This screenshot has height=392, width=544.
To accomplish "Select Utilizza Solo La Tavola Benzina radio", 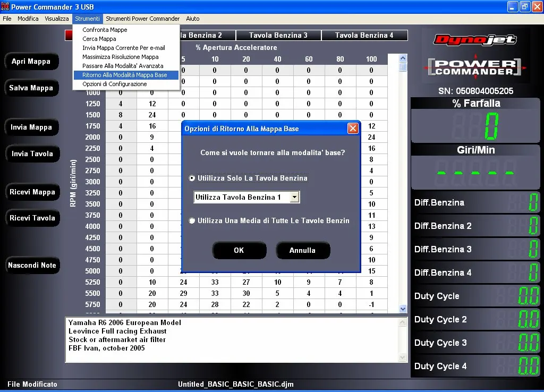I will [x=192, y=178].
